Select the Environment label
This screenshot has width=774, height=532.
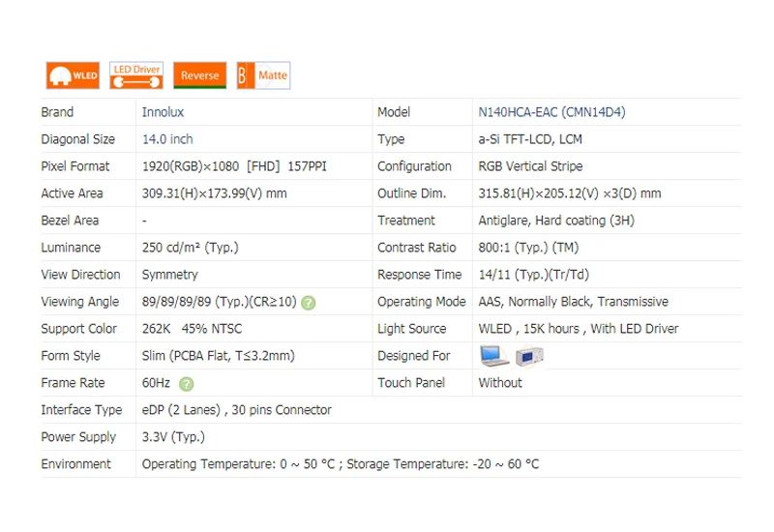[76, 464]
